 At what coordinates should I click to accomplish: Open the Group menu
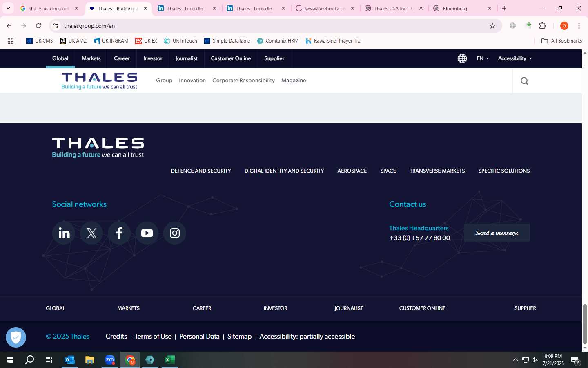164,81
